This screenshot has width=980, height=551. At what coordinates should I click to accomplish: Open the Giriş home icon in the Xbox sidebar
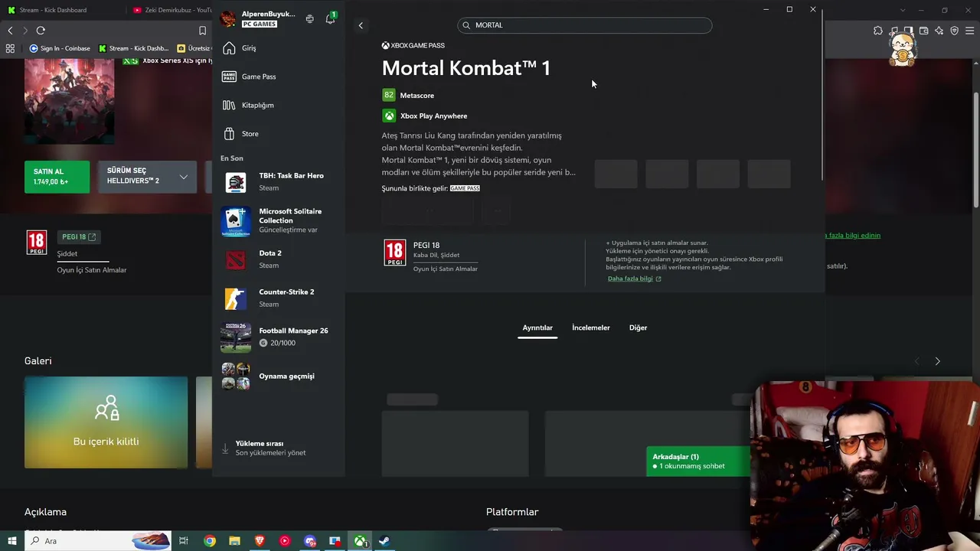[229, 48]
